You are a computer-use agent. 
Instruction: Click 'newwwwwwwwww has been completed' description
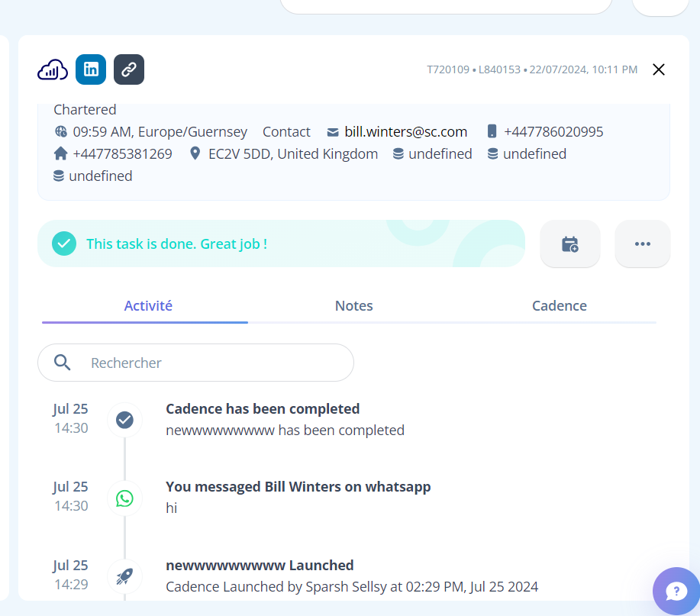(285, 431)
